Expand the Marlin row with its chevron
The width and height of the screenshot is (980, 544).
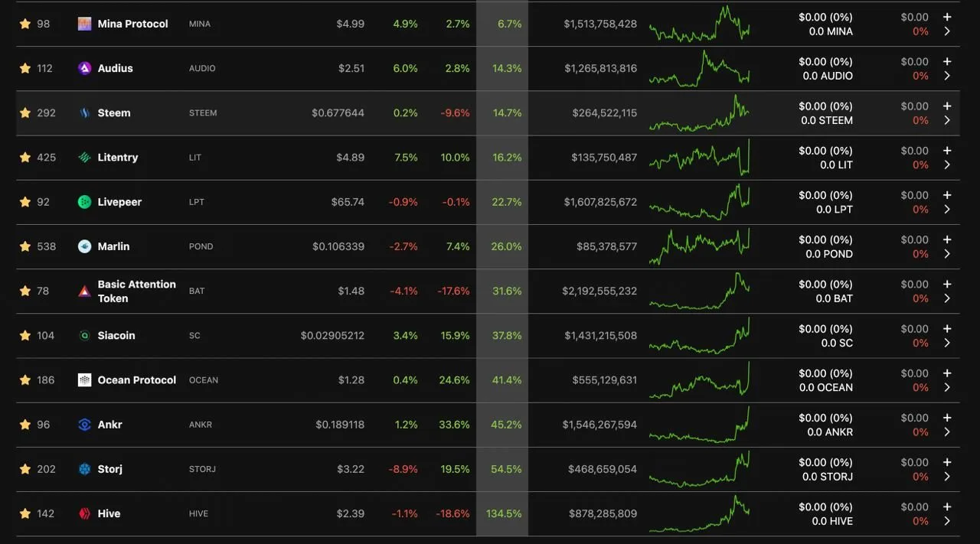coord(947,254)
